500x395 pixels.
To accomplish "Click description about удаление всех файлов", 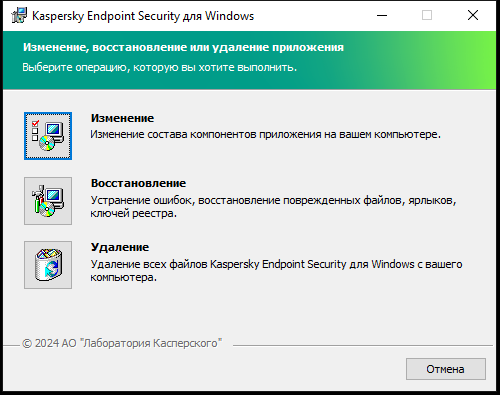I will pos(276,270).
